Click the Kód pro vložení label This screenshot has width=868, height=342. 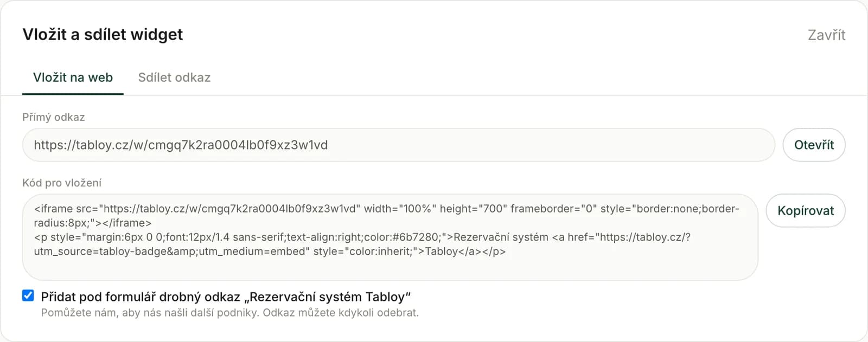(62, 183)
